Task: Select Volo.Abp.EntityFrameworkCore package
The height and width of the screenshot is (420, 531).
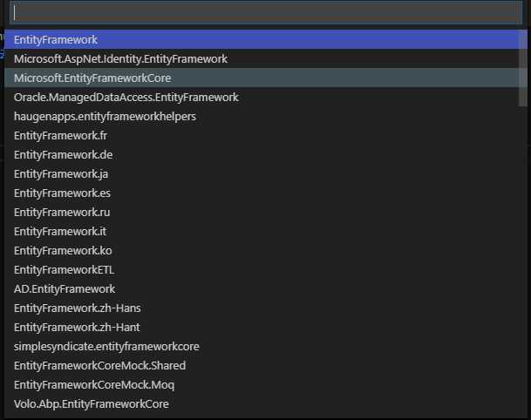Action: pyautogui.click(x=266, y=403)
